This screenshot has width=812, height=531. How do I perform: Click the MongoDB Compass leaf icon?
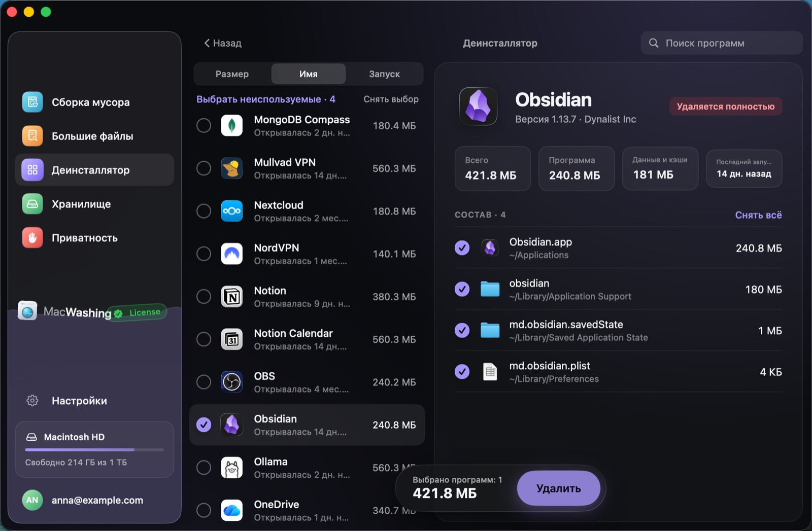tap(232, 125)
